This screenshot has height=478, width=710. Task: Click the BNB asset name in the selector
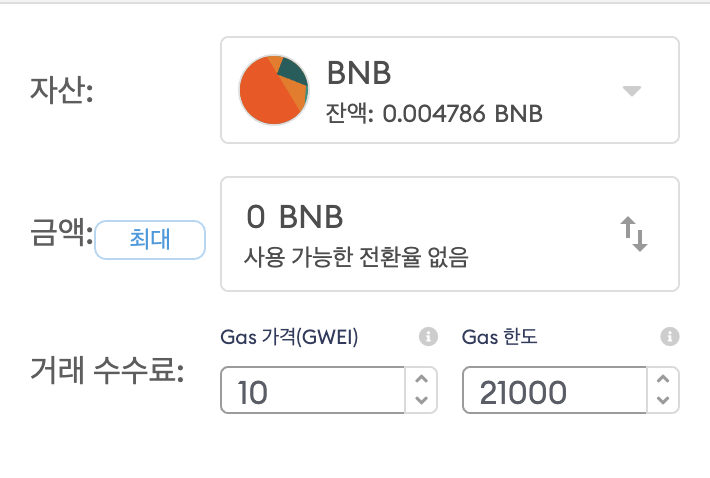coord(359,73)
